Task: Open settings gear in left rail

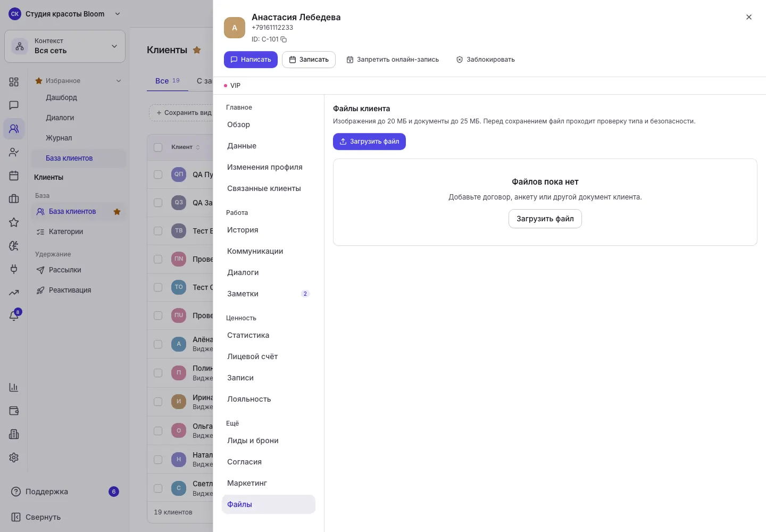Action: (x=14, y=458)
